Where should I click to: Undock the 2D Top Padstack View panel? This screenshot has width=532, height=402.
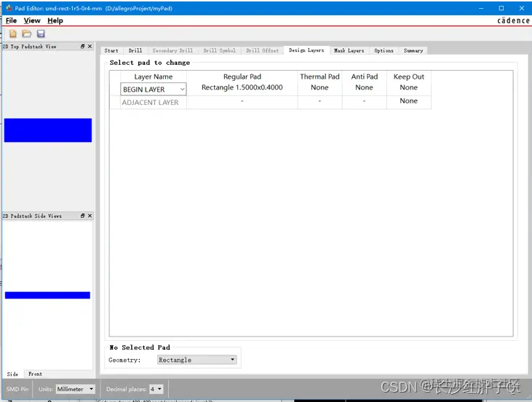[82, 46]
